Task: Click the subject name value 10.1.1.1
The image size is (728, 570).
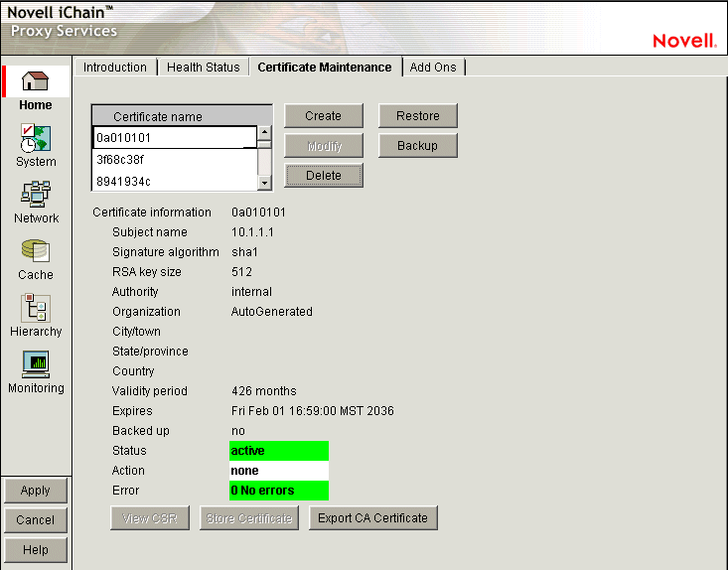Action: [252, 232]
